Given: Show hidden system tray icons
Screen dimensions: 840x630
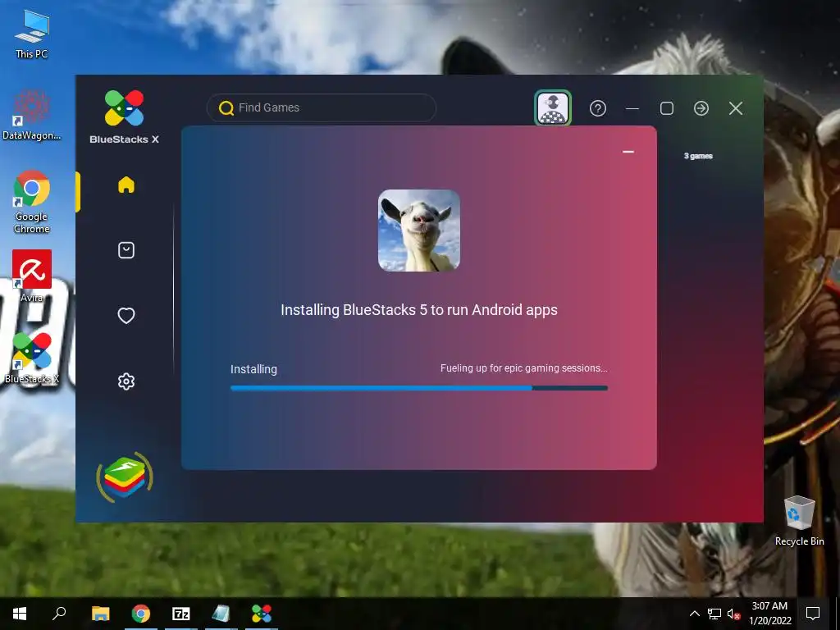Looking at the screenshot, I should click(x=694, y=614).
